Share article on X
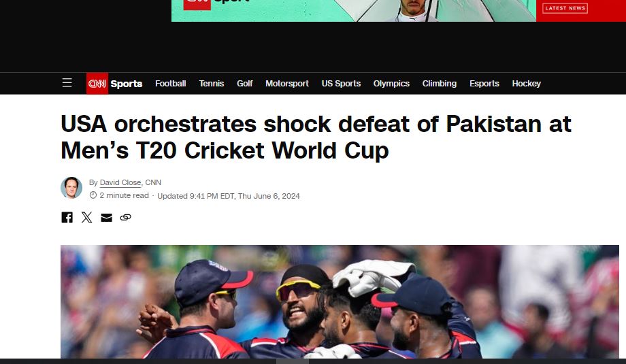 (86, 217)
